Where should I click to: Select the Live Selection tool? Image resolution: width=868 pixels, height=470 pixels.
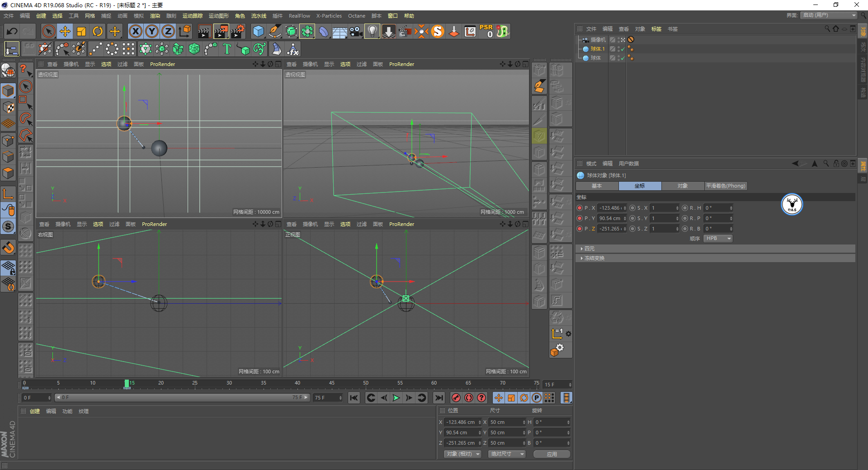click(48, 31)
